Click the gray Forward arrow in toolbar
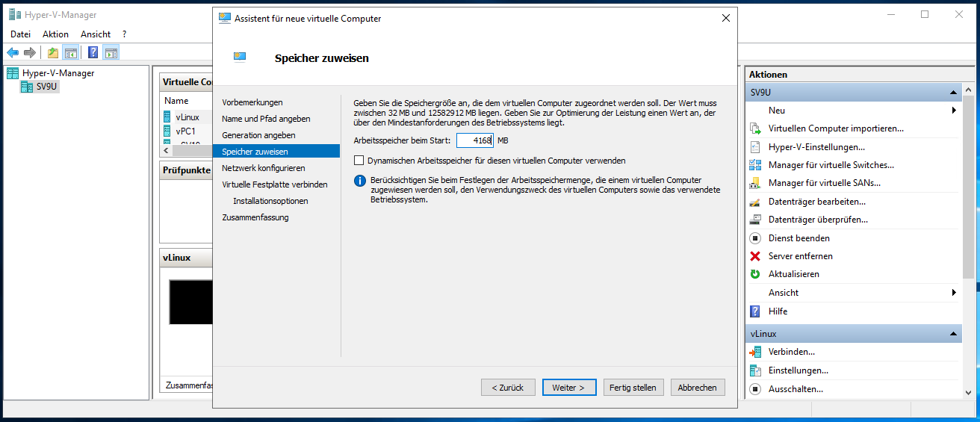This screenshot has width=980, height=422. tap(30, 52)
